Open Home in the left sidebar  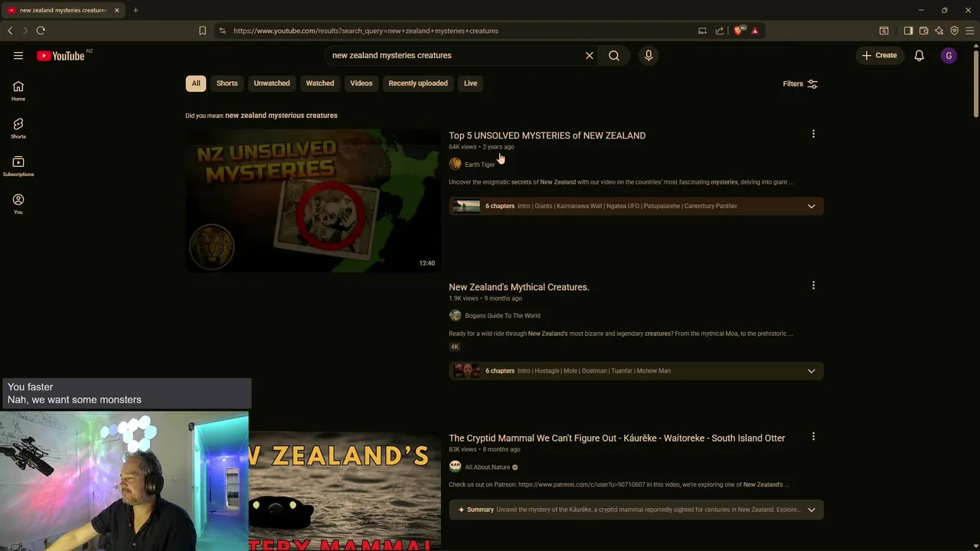pos(18,91)
